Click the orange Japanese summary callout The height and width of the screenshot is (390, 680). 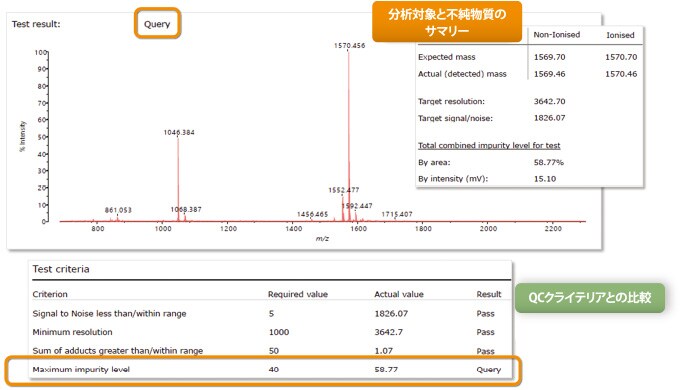(447, 22)
